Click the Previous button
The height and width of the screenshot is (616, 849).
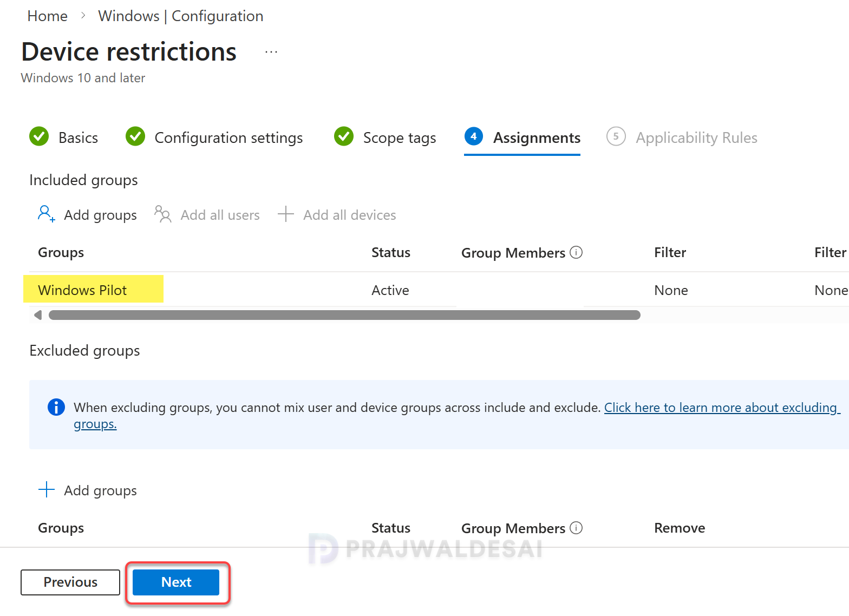pyautogui.click(x=70, y=582)
